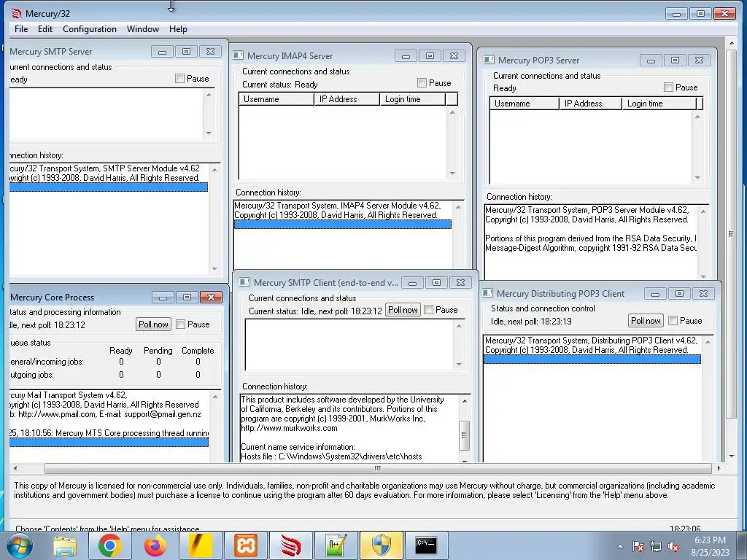Open the Edit menu

coord(44,29)
